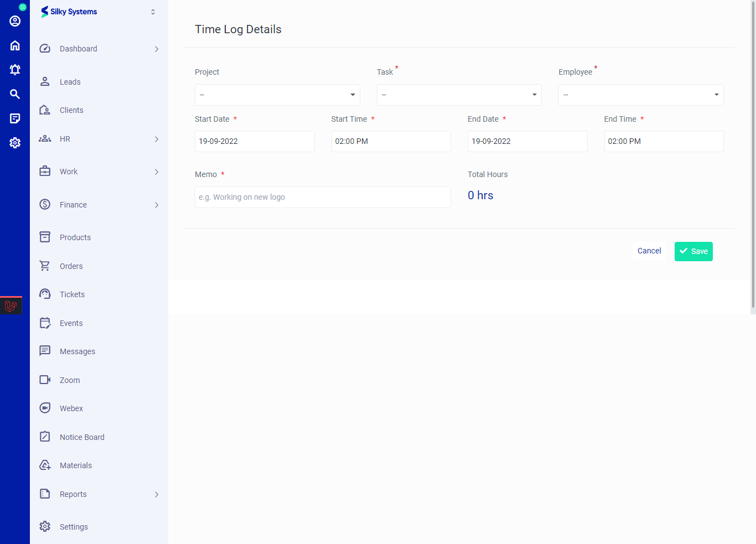
Task: Cancel the time log form
Action: [x=649, y=251]
